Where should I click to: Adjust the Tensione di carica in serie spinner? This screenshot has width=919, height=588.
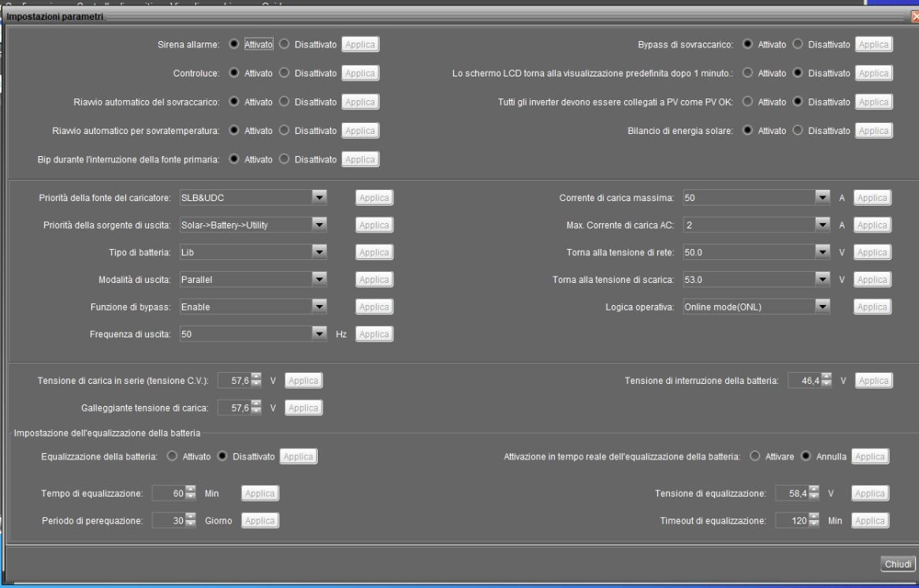[256, 381]
